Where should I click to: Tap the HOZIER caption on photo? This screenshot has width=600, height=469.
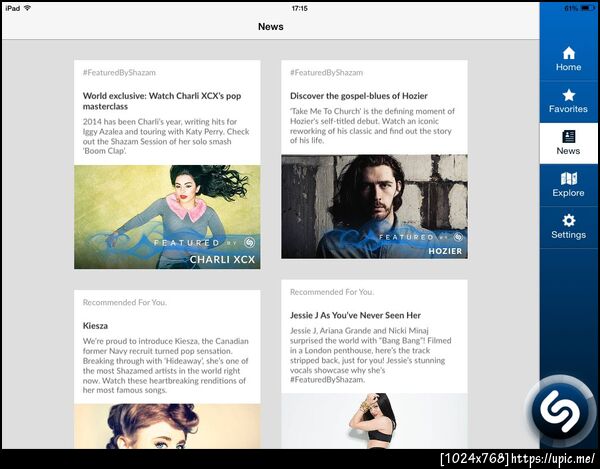445,251
